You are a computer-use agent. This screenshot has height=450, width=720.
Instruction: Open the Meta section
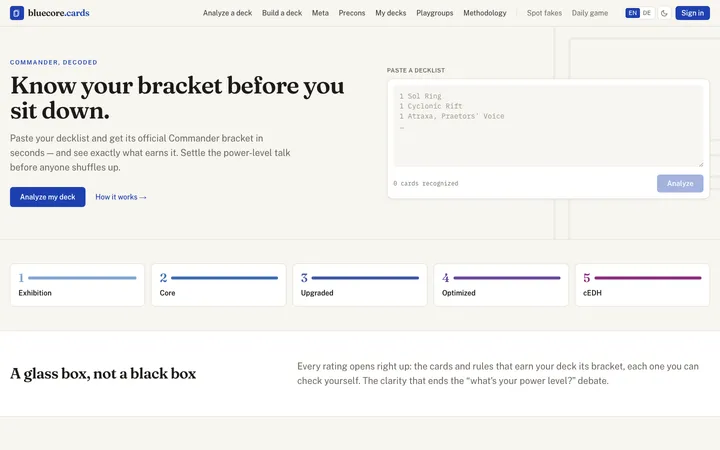click(320, 13)
